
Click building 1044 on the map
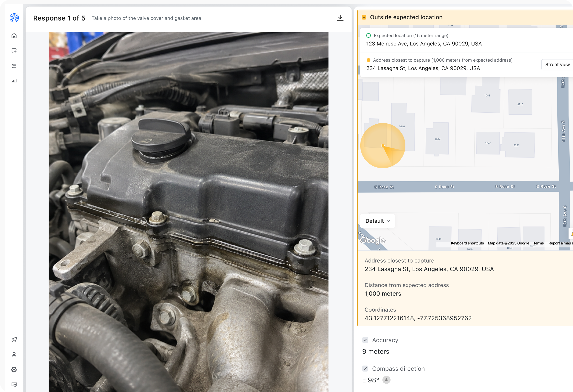pos(437,139)
